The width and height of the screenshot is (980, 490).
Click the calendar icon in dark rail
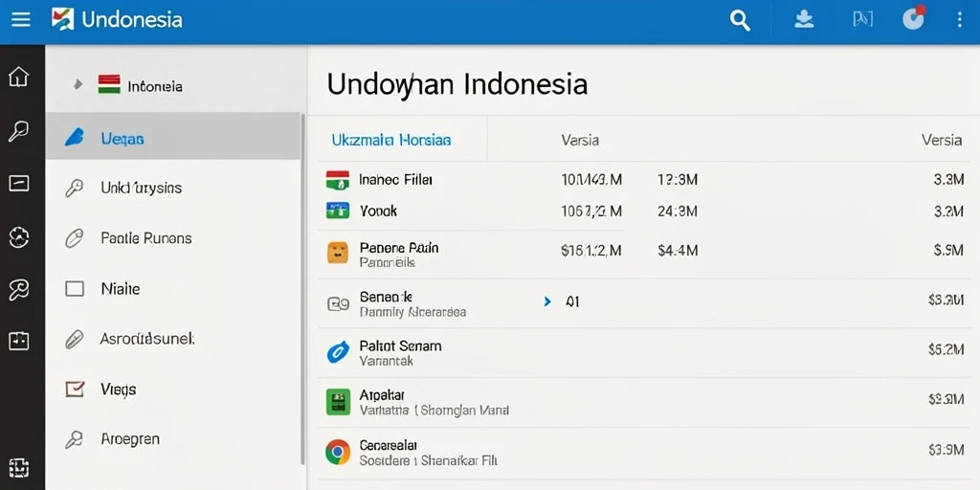pos(19,341)
